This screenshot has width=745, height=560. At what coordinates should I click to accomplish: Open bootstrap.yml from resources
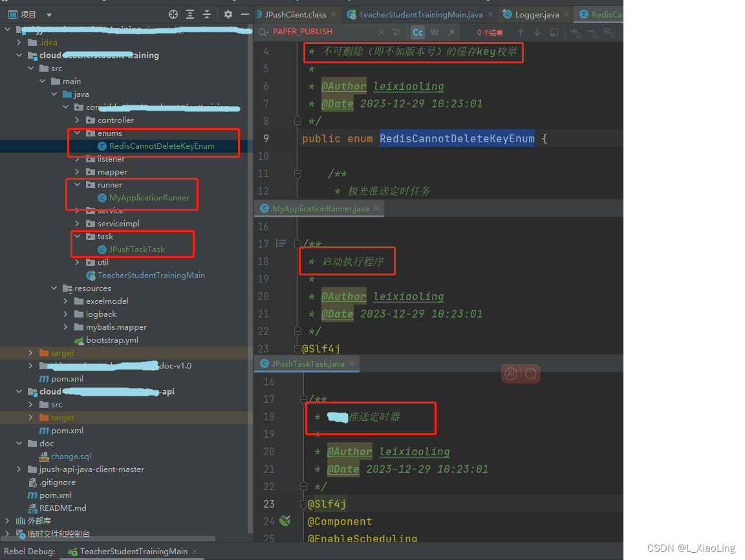tap(113, 339)
